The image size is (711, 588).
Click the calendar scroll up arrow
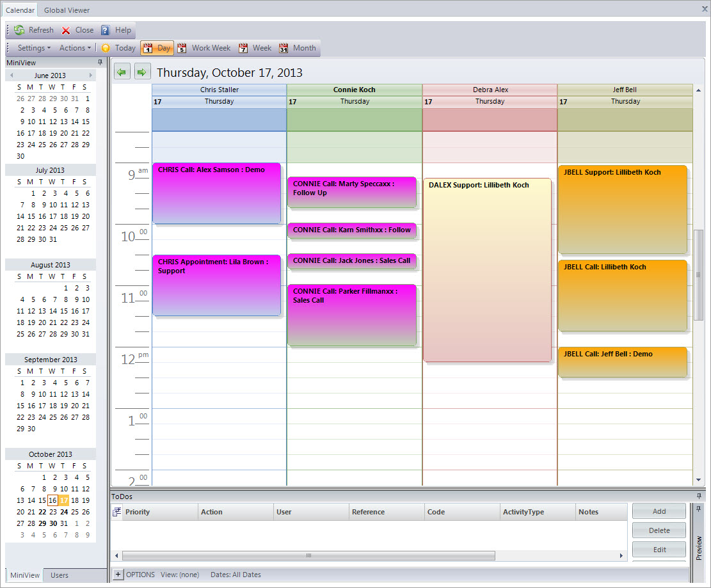click(699, 90)
